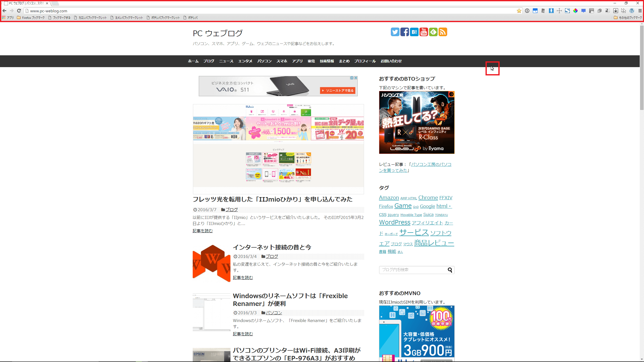
Task: Select スマホ in the navigation bar
Action: click(282, 61)
